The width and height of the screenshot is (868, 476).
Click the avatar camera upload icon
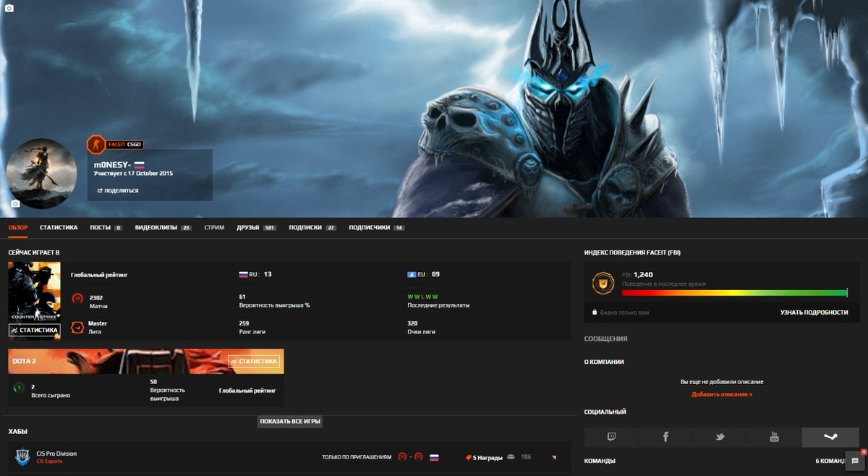pos(15,204)
